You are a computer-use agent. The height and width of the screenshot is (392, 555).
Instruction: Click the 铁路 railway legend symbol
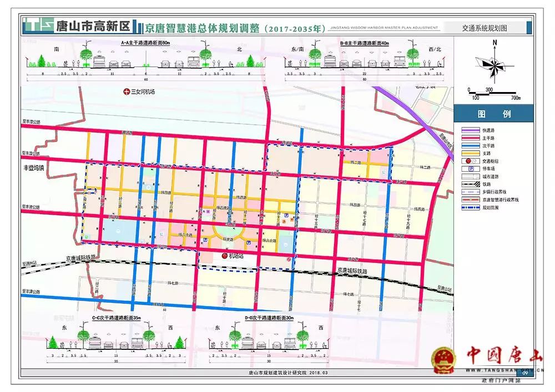(471, 184)
